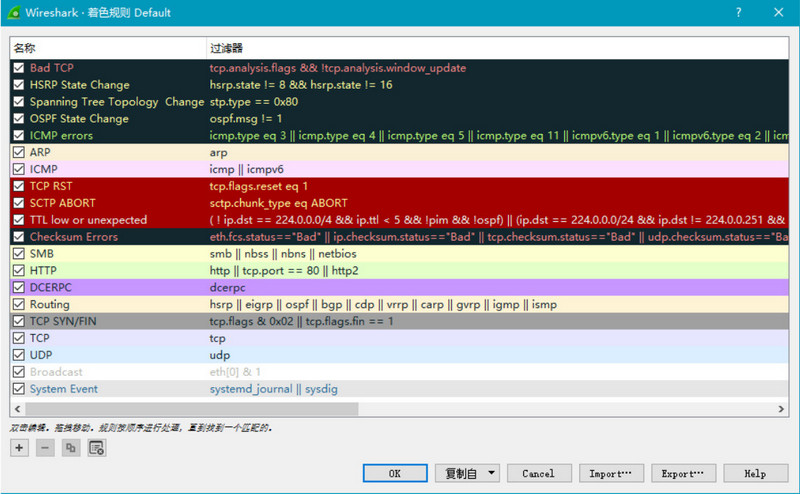Image resolution: width=800 pixels, height=494 pixels.
Task: Click the Import button
Action: click(611, 473)
